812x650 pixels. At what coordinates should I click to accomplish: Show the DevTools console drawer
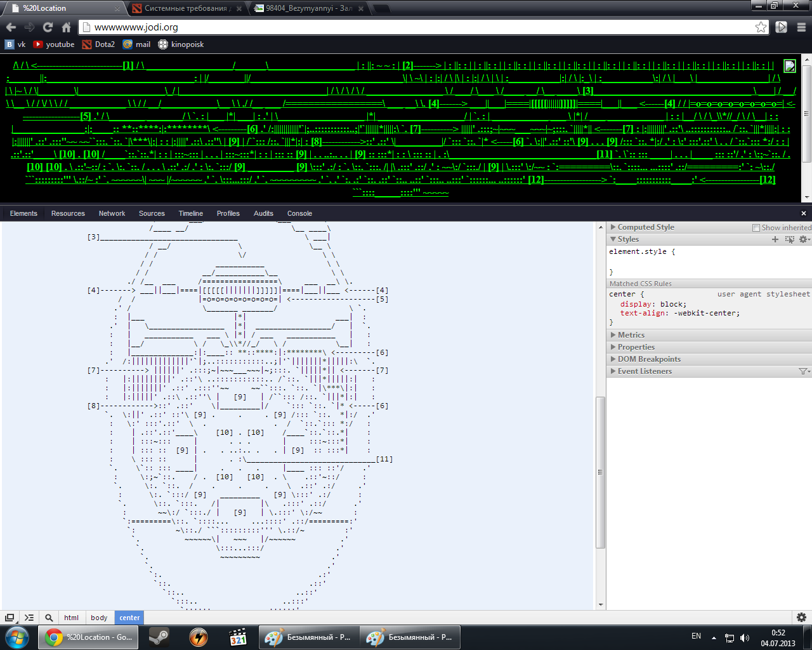[29, 618]
